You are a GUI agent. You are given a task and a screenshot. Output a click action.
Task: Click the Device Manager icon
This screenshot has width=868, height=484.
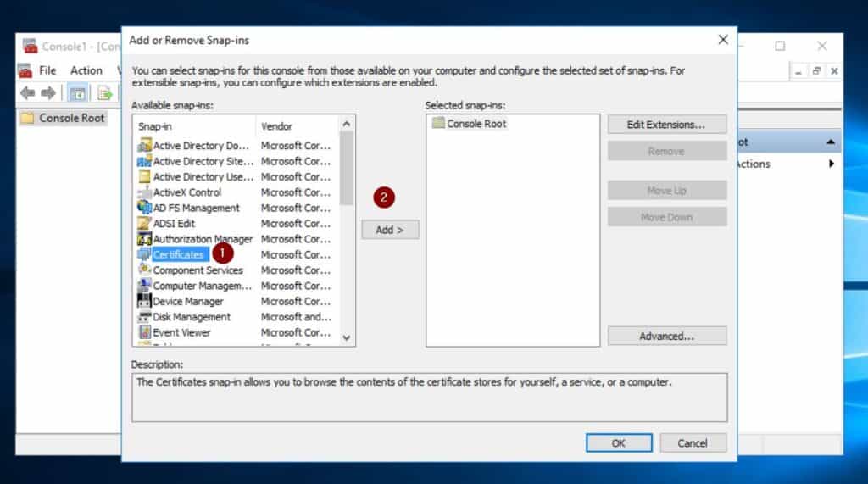point(144,301)
